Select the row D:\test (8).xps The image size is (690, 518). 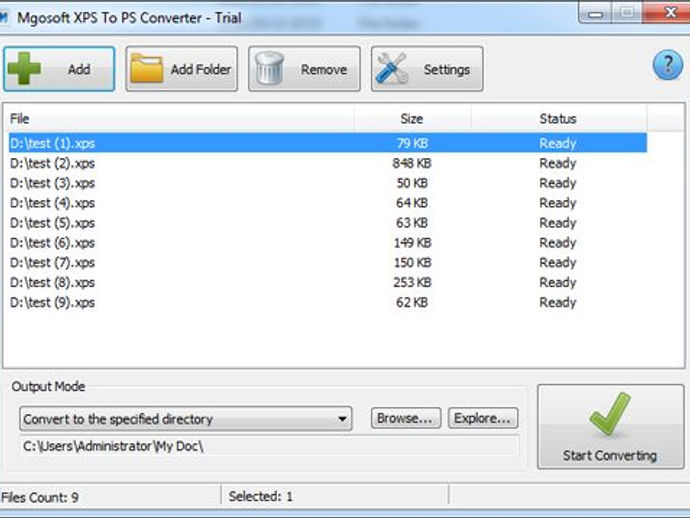point(328,282)
